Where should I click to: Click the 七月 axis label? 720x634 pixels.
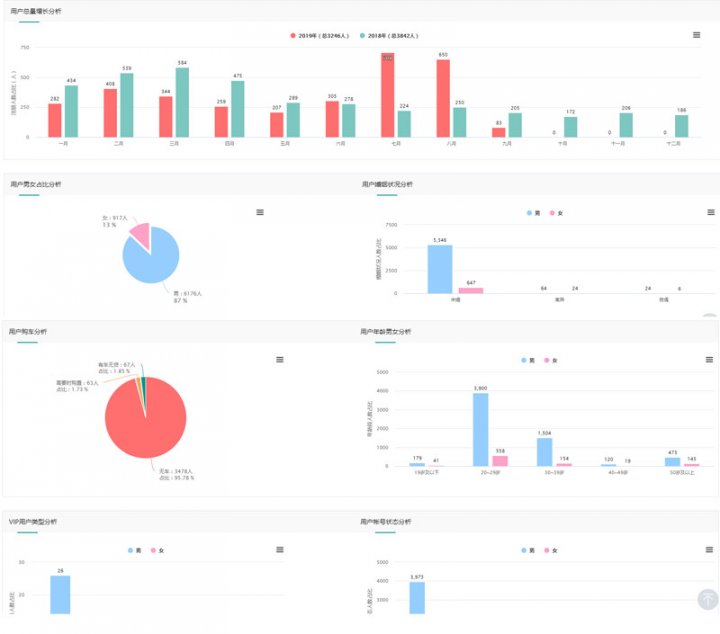396,144
